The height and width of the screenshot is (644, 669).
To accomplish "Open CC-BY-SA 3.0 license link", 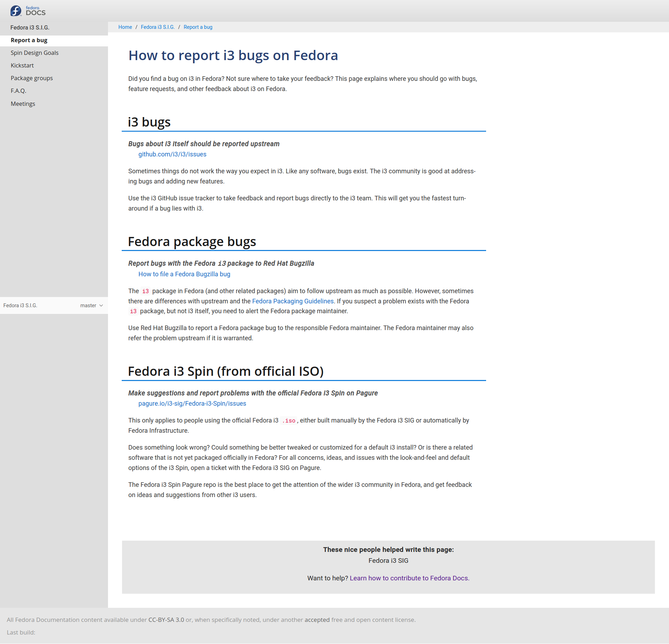I will 166,620.
